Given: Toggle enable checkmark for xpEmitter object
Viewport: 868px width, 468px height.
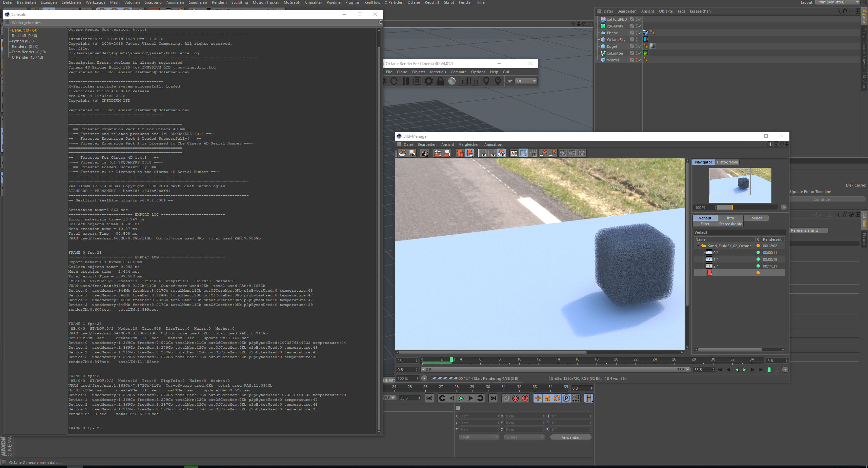Looking at the screenshot, I should [640, 53].
